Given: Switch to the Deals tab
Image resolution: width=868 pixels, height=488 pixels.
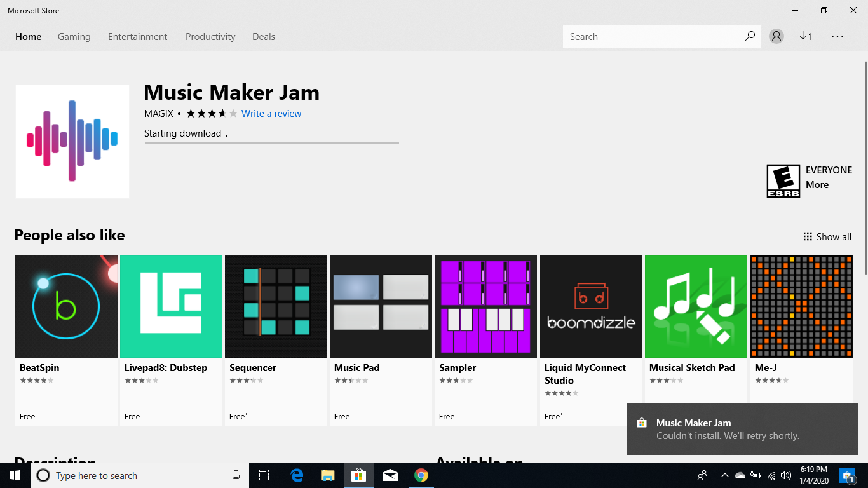Looking at the screenshot, I should (264, 36).
